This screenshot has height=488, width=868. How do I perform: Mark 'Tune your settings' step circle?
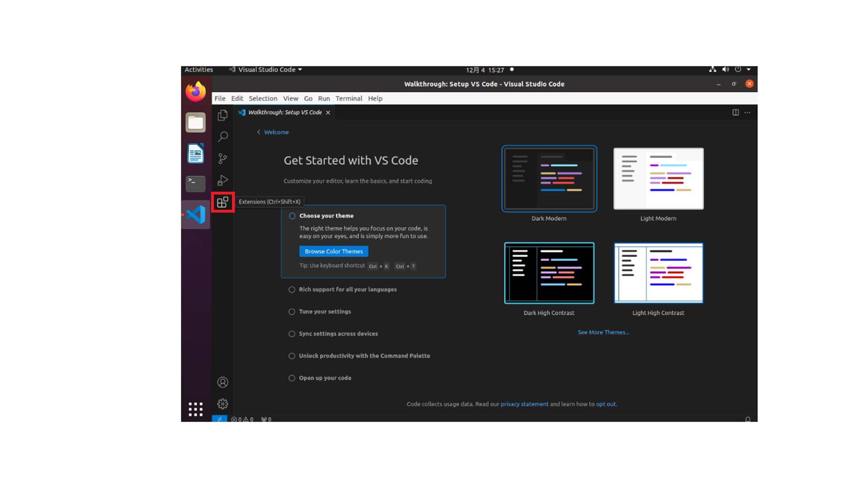pos(292,312)
